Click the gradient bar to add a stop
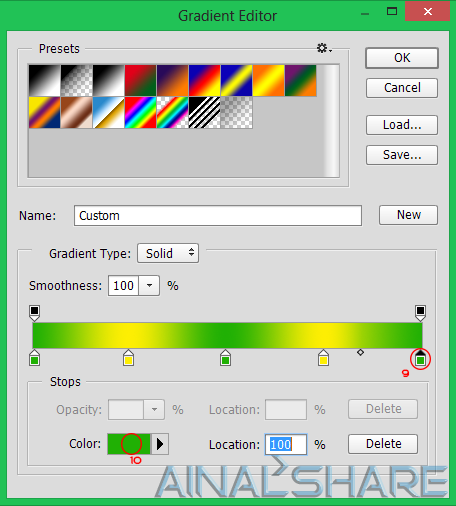 coord(227,335)
